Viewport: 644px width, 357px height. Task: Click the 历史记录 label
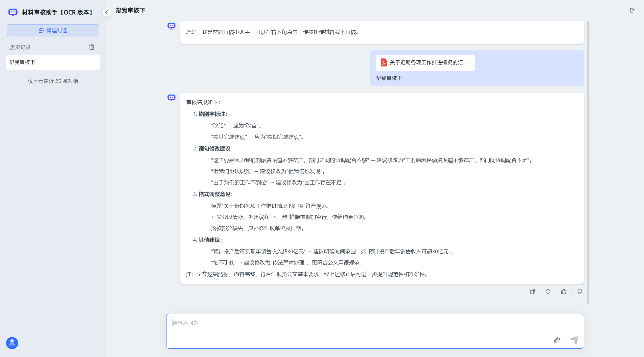(x=20, y=47)
